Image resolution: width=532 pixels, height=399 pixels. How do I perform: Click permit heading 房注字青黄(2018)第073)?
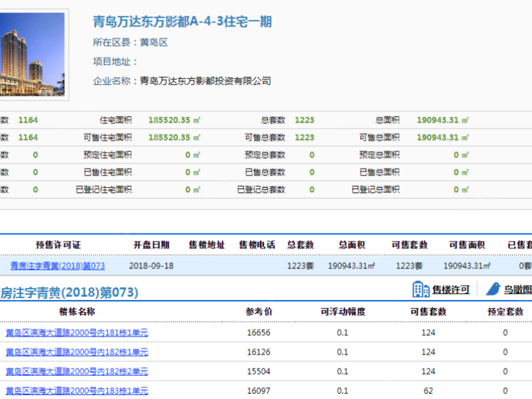click(69, 292)
